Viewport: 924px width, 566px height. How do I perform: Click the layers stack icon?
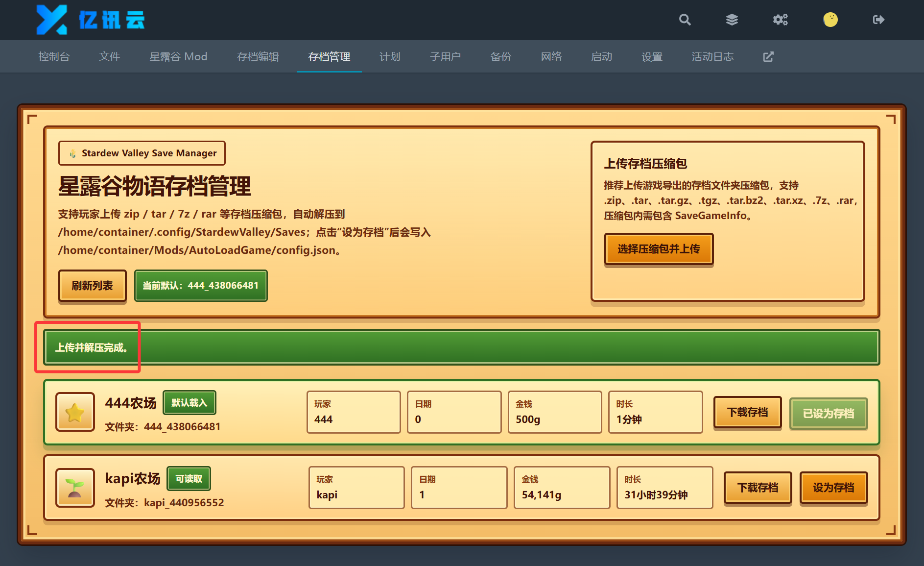[x=732, y=20]
